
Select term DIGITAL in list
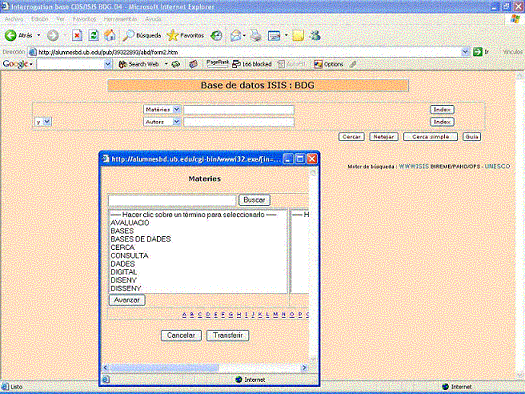pyautogui.click(x=124, y=272)
